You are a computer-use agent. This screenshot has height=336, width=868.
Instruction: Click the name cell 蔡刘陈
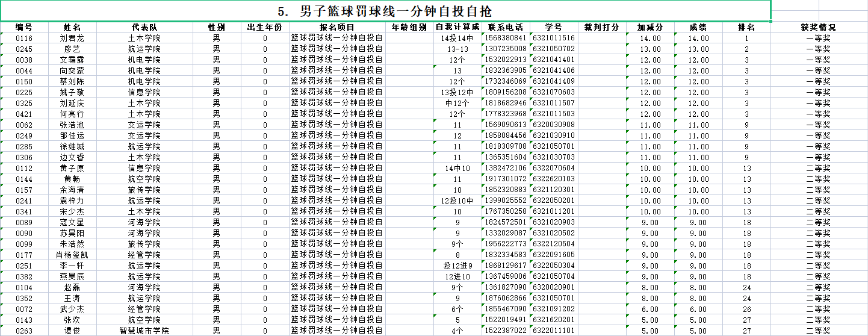click(x=72, y=81)
